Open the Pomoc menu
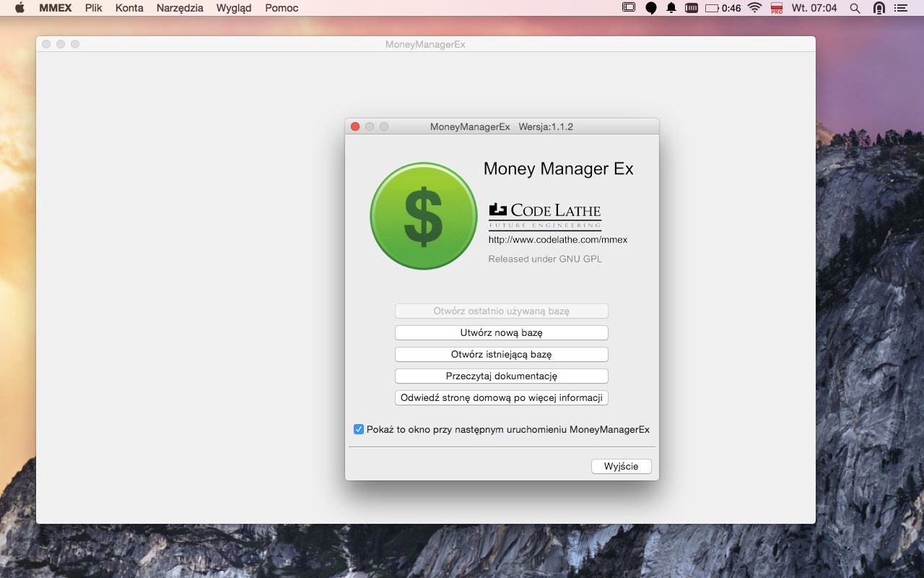This screenshot has width=924, height=578. pos(282,8)
